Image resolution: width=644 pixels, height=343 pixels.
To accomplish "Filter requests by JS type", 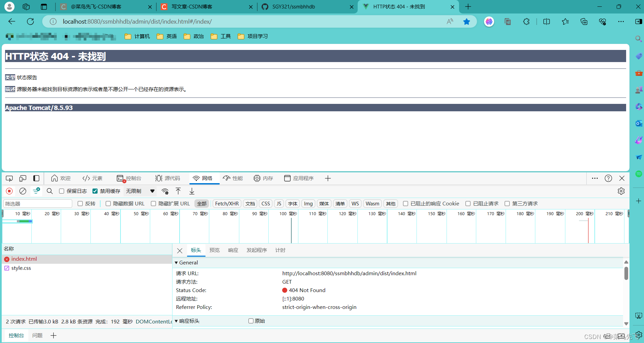I will click(x=279, y=204).
